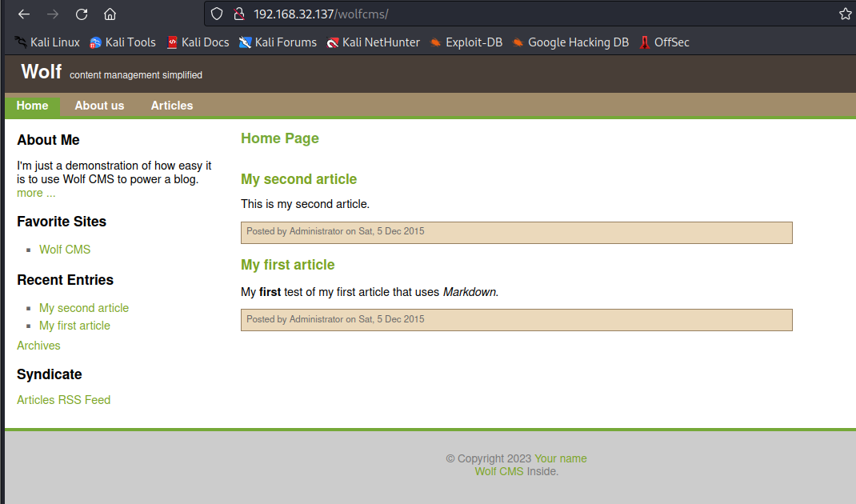This screenshot has width=856, height=504.
Task: Click the 'Your name' footer link
Action: pos(561,458)
